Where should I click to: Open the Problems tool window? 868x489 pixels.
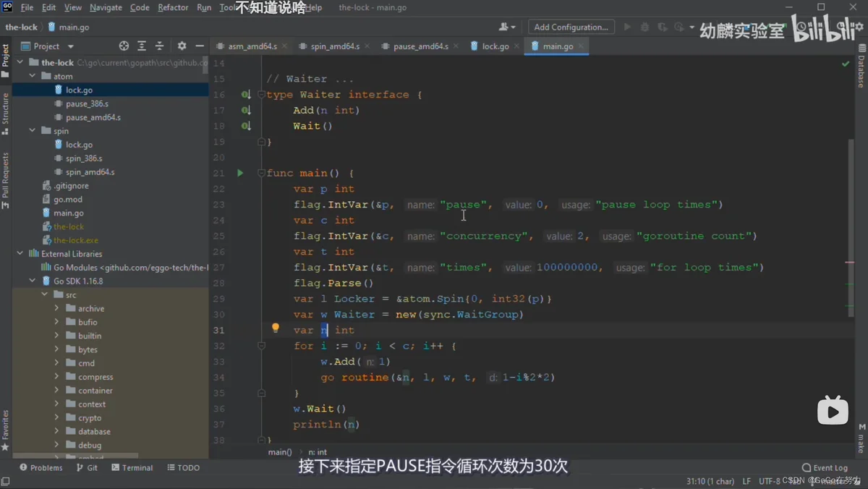[41, 468]
